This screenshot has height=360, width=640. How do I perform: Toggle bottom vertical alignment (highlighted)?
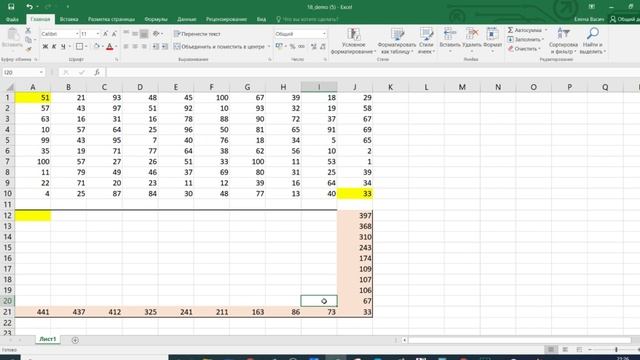[144, 34]
